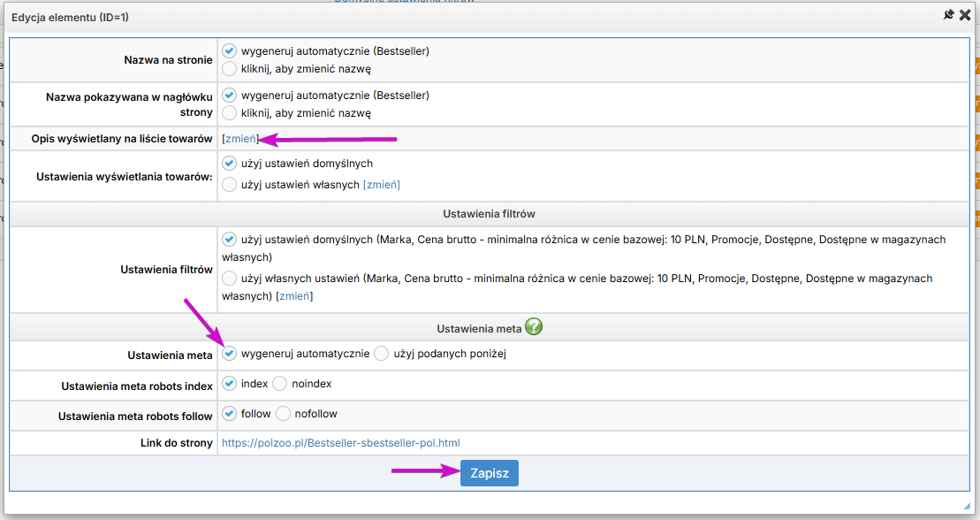Open the polzoo.pl Bestseller page link
This screenshot has width=980, height=520.
point(340,443)
